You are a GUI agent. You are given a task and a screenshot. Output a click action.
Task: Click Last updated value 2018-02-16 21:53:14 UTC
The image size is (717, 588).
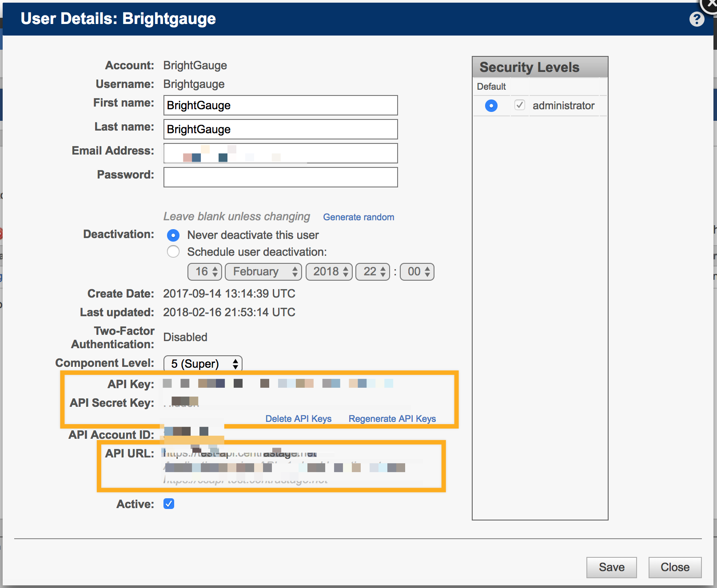[x=229, y=312]
